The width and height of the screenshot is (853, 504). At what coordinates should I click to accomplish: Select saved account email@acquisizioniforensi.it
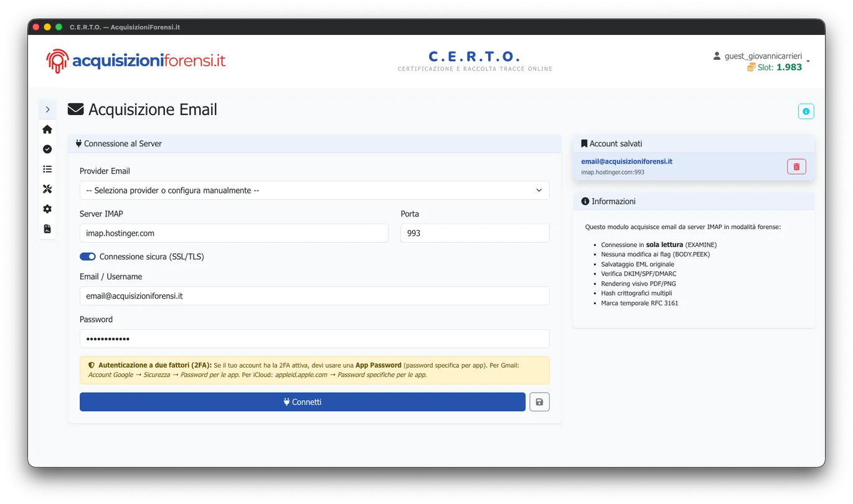click(626, 161)
